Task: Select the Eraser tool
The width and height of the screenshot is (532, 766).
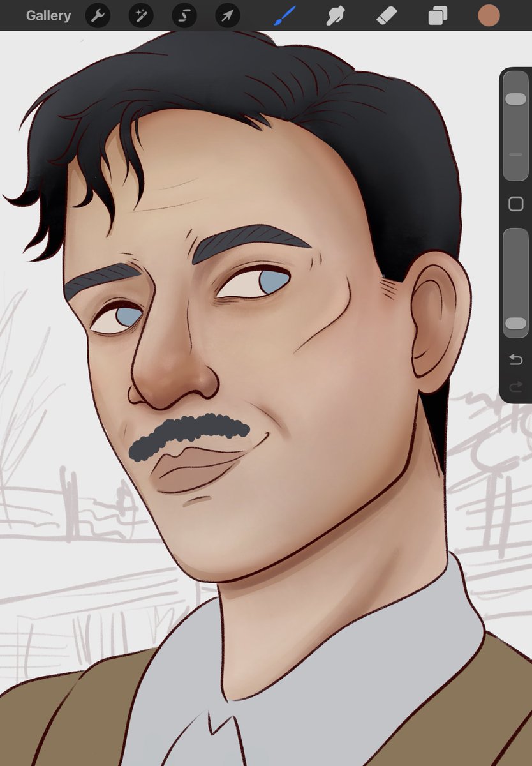Action: click(387, 16)
